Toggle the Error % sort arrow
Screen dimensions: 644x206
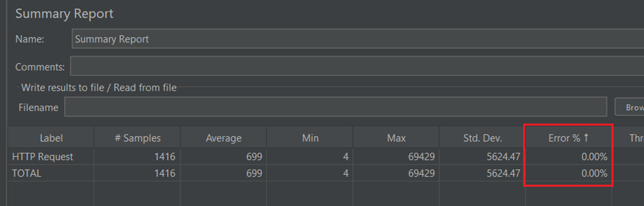(586, 138)
